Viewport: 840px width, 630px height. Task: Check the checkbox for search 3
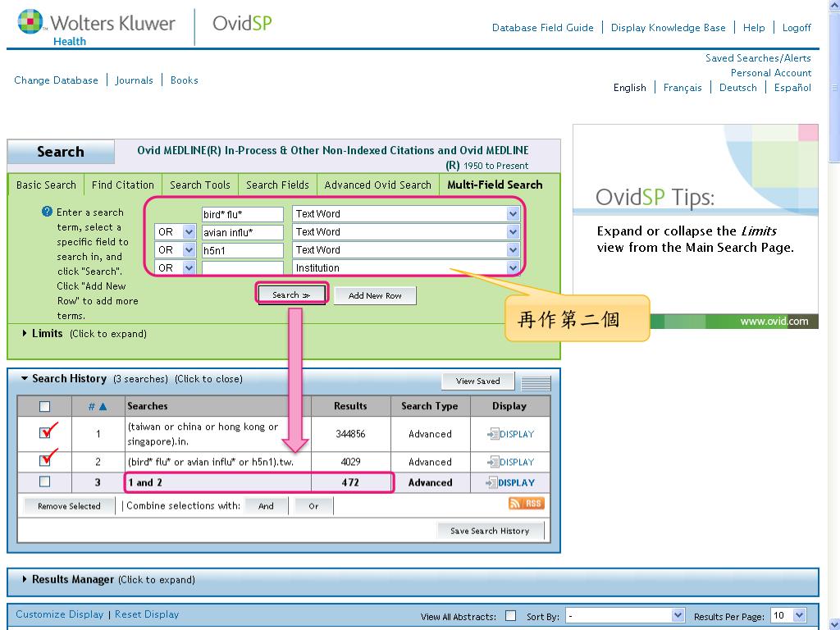coord(45,482)
